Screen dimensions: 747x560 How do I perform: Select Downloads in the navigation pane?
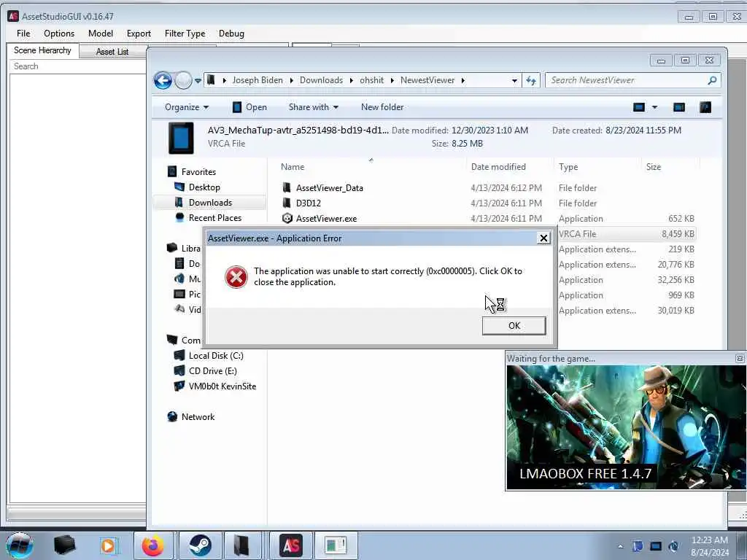click(209, 203)
